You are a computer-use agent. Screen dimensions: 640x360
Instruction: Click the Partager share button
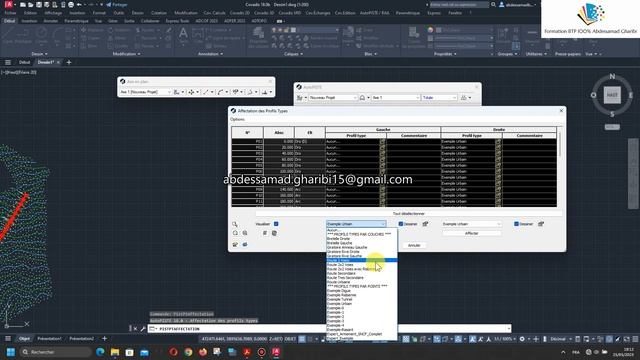[x=117, y=4]
